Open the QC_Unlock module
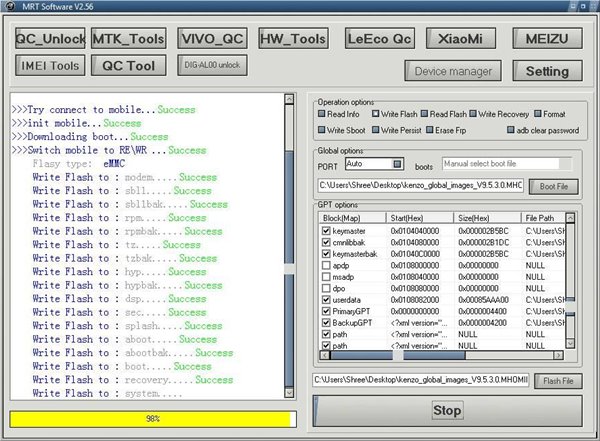 pyautogui.click(x=49, y=39)
